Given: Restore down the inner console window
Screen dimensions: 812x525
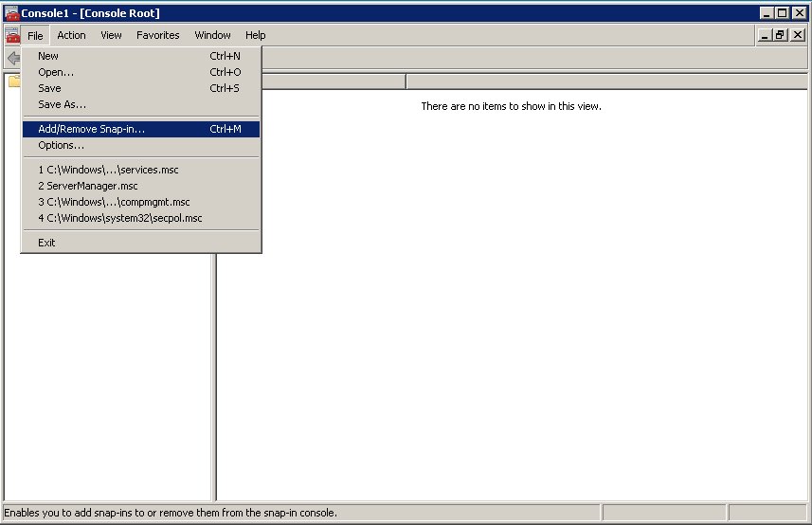Looking at the screenshot, I should pos(781,35).
